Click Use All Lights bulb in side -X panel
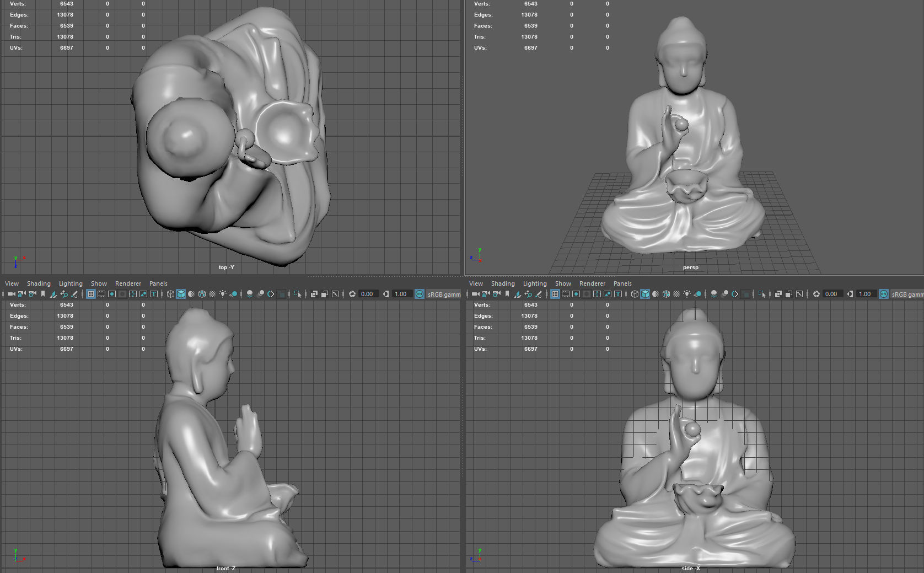The width and height of the screenshot is (924, 573). click(x=687, y=294)
